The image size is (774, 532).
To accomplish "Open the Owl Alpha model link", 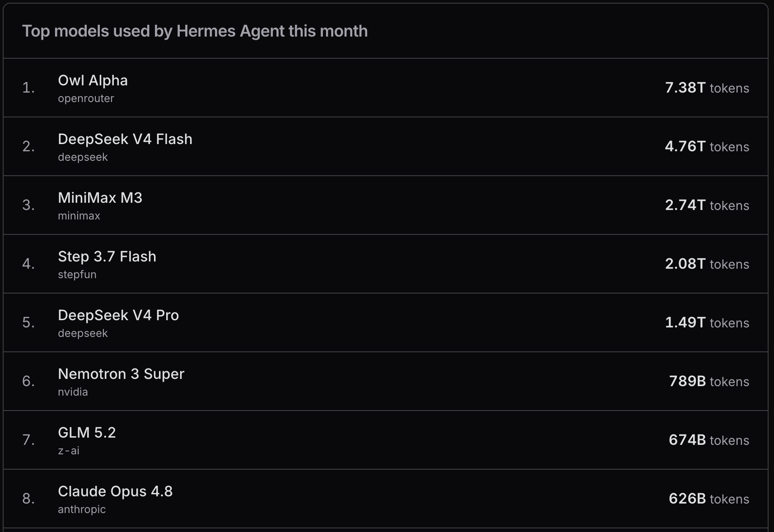I will coord(93,80).
